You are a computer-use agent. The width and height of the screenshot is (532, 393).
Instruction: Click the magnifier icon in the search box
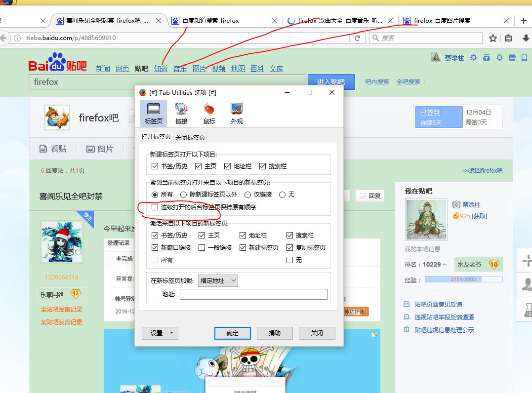(x=375, y=38)
